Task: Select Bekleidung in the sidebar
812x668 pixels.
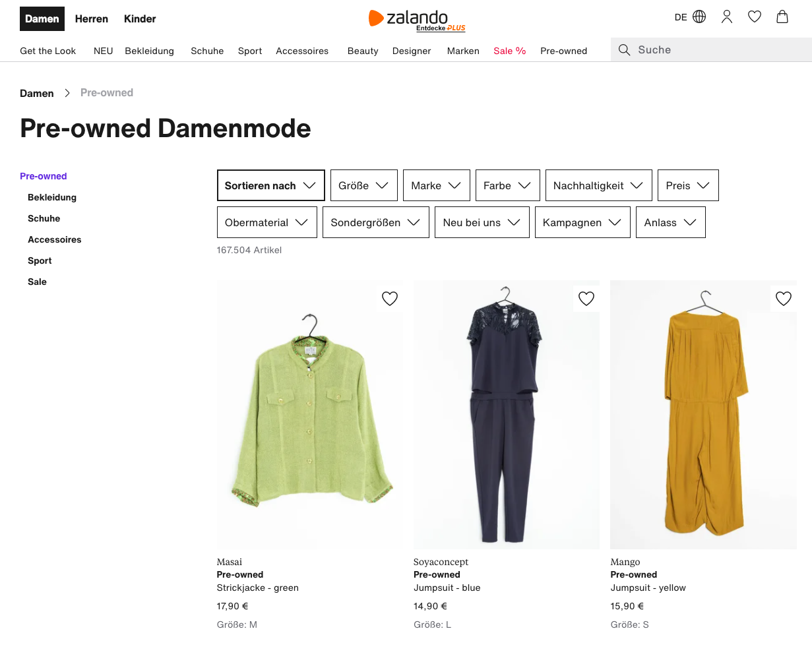Action: point(52,197)
